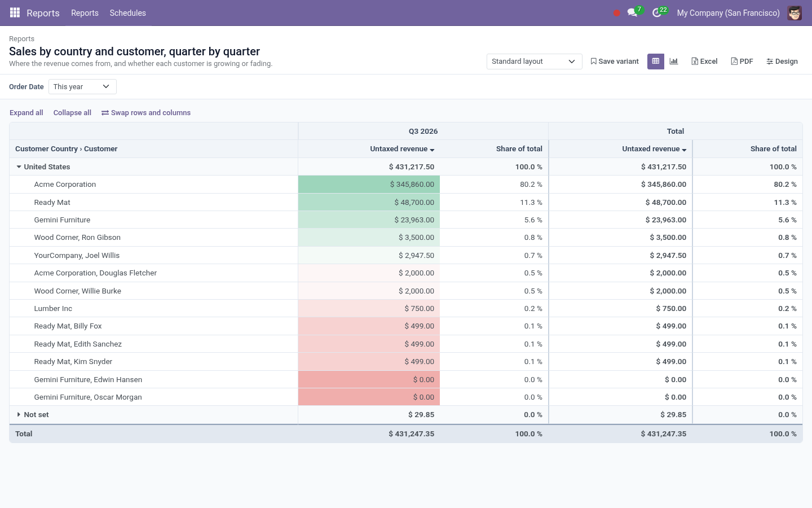The image size is (812, 508).
Task: Click green $ 48,700.00 Q3 cell
Action: click(369, 203)
